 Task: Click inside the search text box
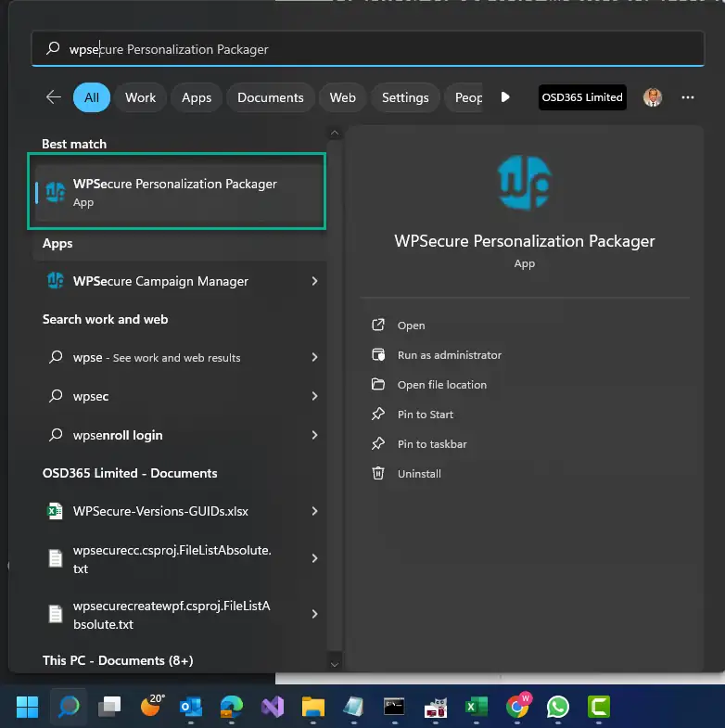[x=368, y=48]
